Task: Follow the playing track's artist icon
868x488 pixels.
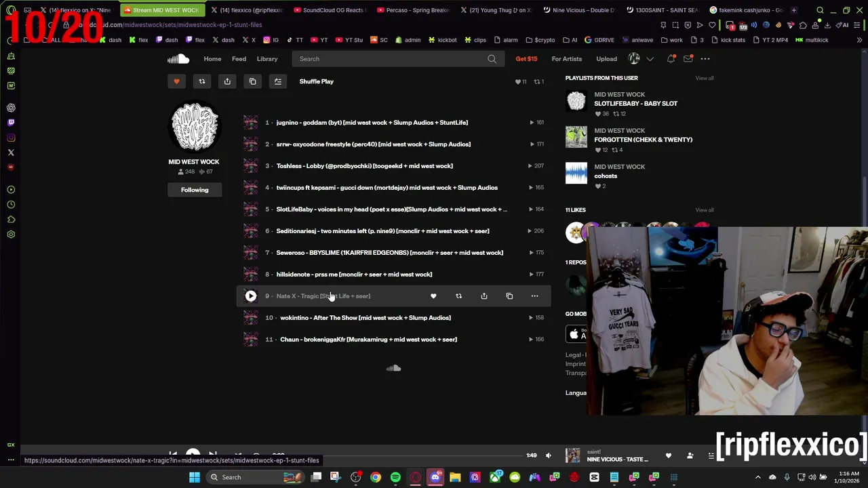Action: click(x=690, y=455)
